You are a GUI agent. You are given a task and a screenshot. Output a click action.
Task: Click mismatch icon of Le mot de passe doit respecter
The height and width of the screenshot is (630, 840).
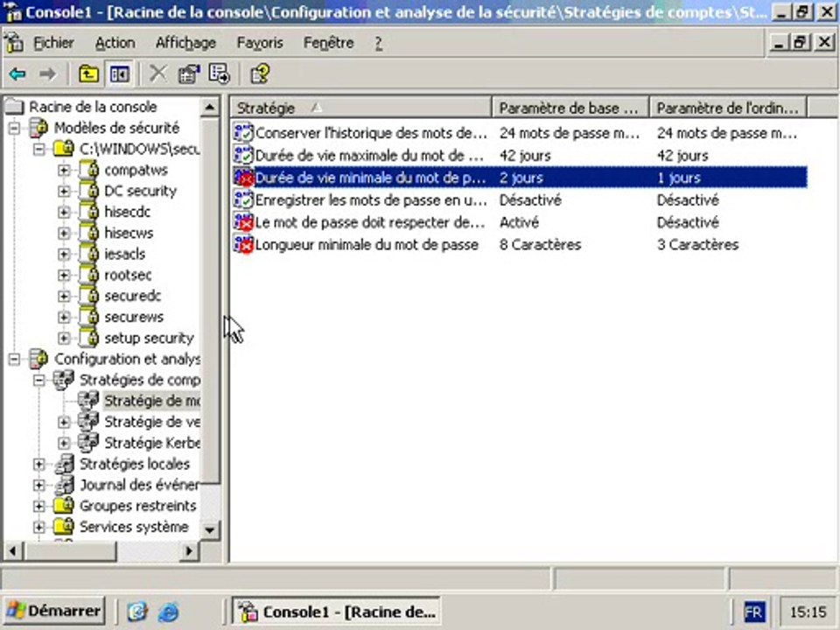pyautogui.click(x=244, y=222)
